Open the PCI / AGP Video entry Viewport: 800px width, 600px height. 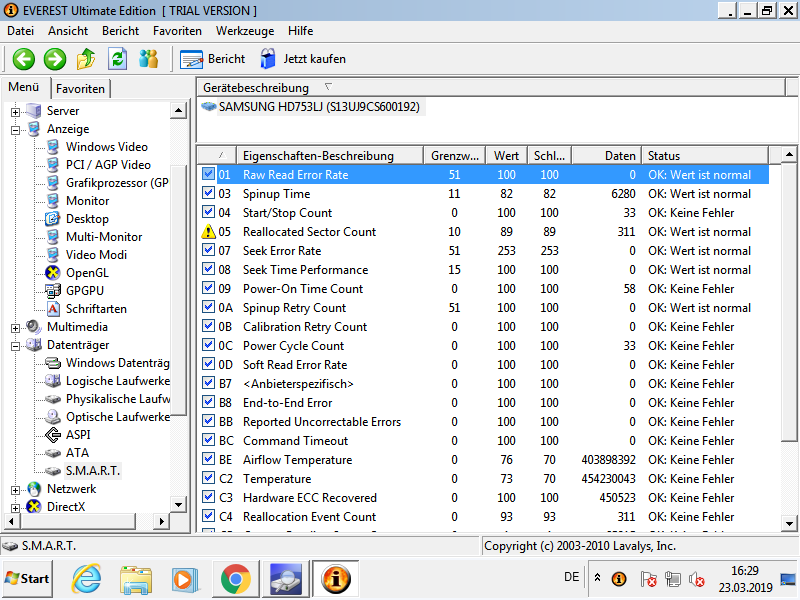(108, 165)
